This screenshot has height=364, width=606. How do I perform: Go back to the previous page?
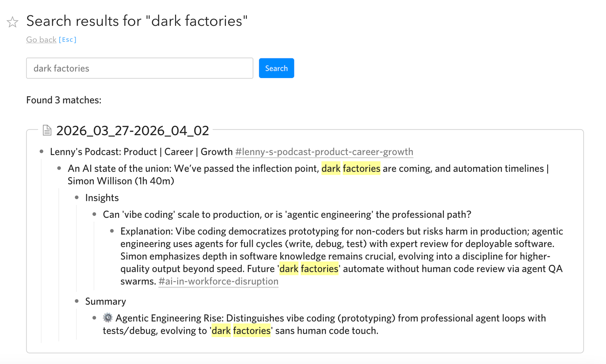coord(41,39)
